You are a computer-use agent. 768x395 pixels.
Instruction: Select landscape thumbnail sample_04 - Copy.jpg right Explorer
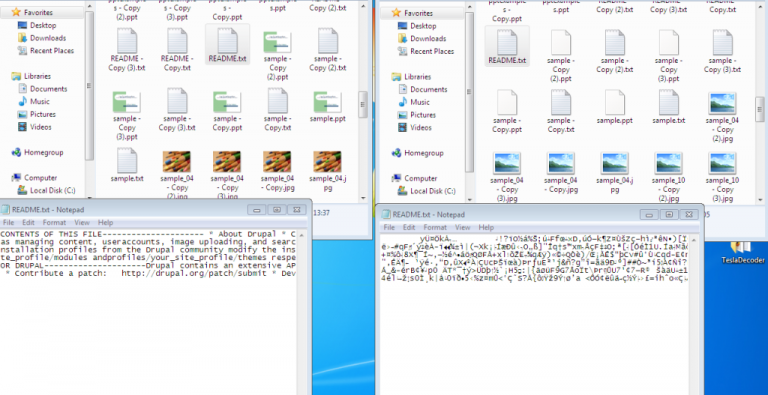[561, 173]
